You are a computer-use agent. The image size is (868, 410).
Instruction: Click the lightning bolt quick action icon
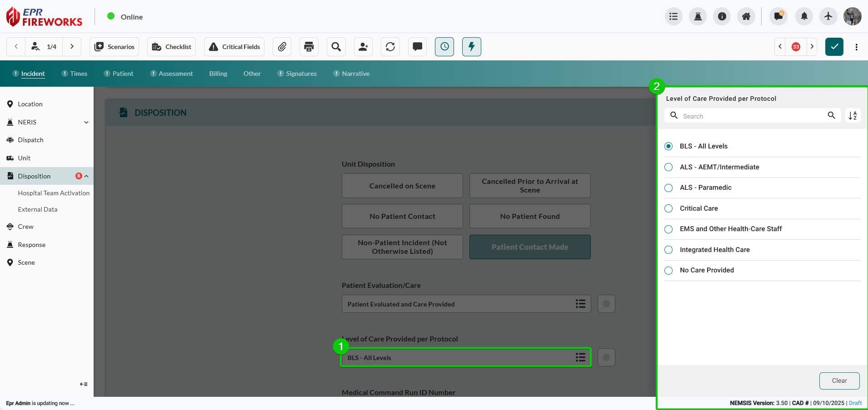pos(471,47)
